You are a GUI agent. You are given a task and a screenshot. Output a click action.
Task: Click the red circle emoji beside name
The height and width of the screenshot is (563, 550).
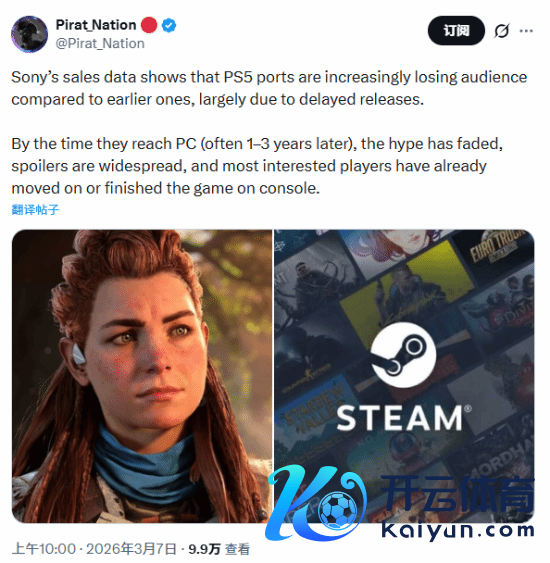point(149,25)
